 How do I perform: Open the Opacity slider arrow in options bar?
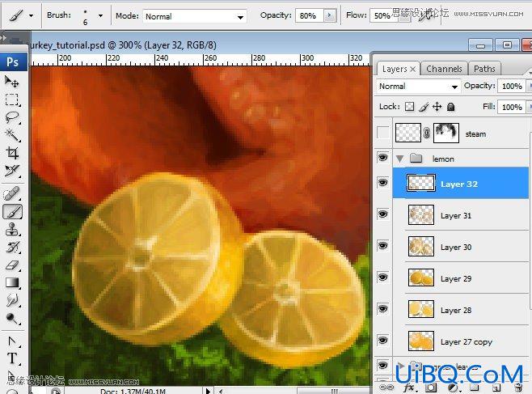(x=329, y=15)
